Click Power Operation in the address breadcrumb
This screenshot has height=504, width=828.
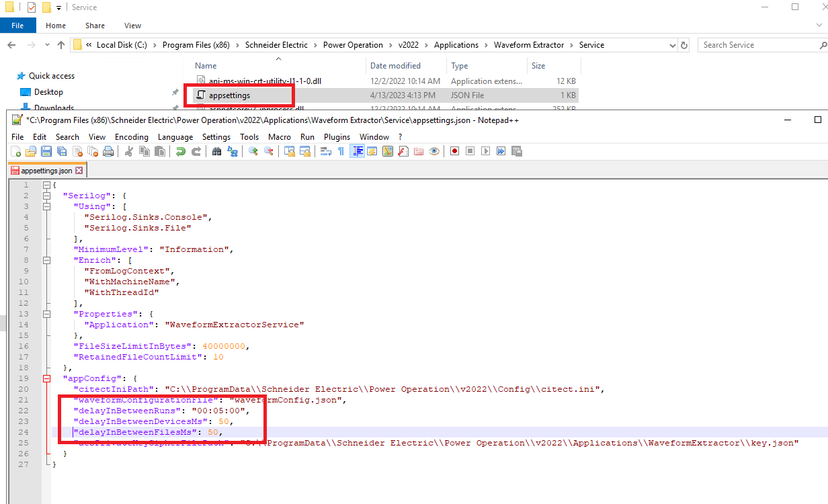click(x=353, y=45)
